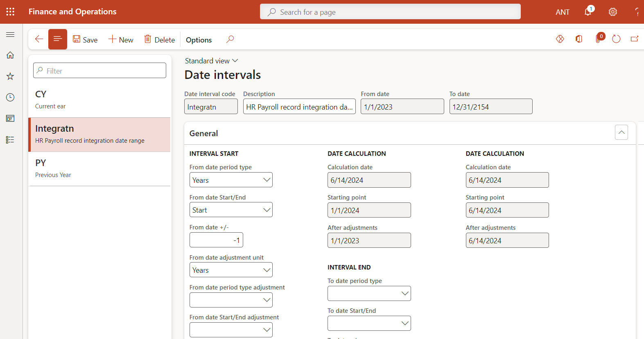Open Modules list icon in the sidebar

pyautogui.click(x=10, y=140)
